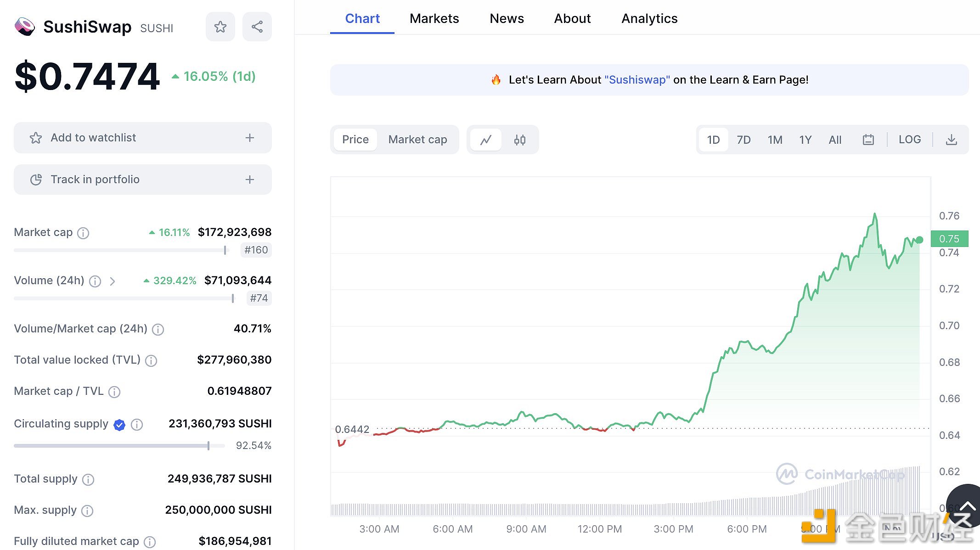This screenshot has height=550, width=980.
Task: Open the About tab
Action: pyautogui.click(x=572, y=18)
